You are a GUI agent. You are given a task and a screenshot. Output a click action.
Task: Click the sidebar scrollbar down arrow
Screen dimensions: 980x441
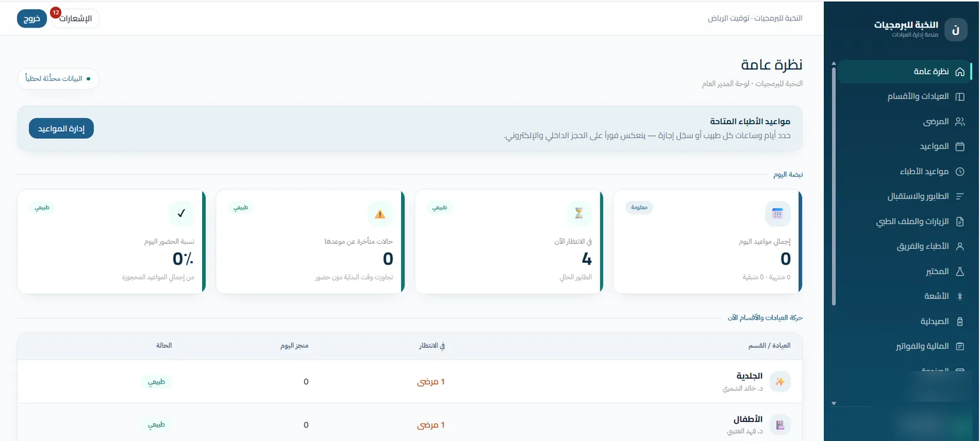(x=834, y=404)
